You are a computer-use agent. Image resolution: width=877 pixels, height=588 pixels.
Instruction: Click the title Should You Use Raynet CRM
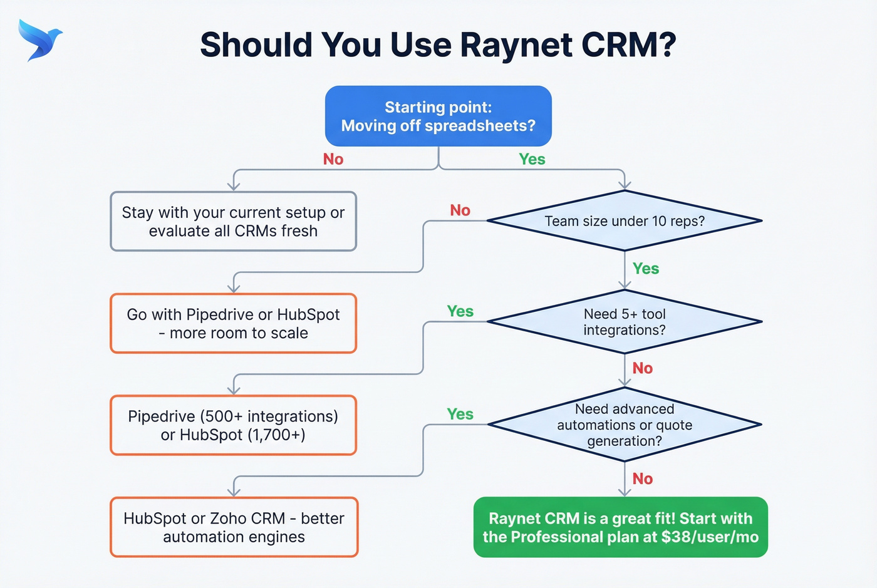click(438, 44)
